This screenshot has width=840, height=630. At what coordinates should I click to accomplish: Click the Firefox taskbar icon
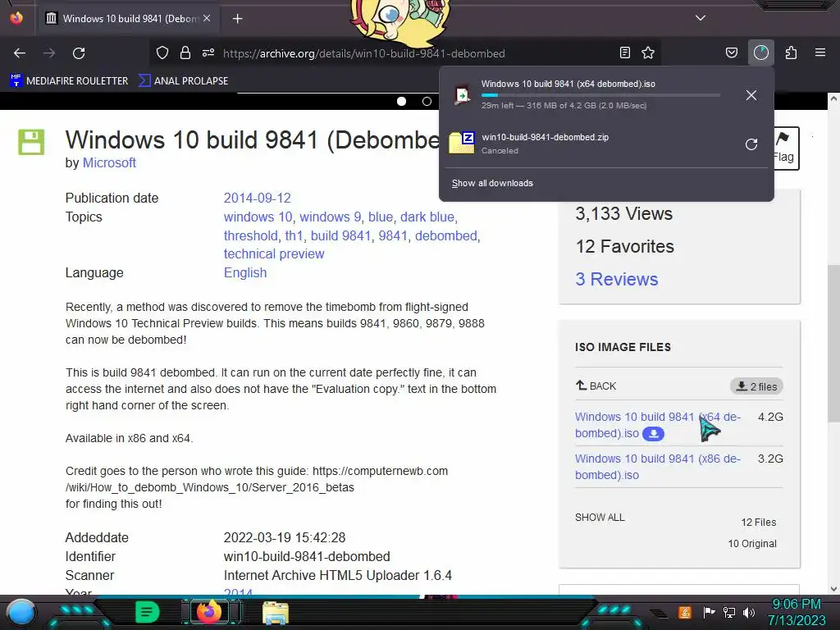[x=209, y=612]
